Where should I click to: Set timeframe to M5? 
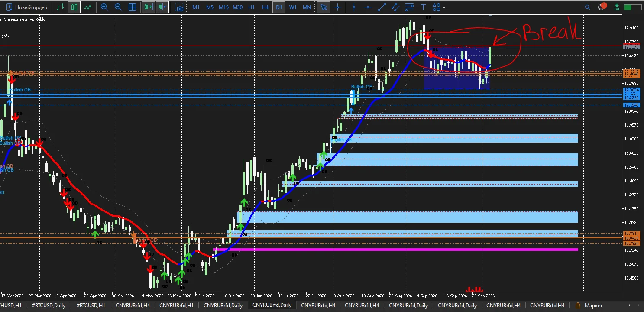coord(210,7)
